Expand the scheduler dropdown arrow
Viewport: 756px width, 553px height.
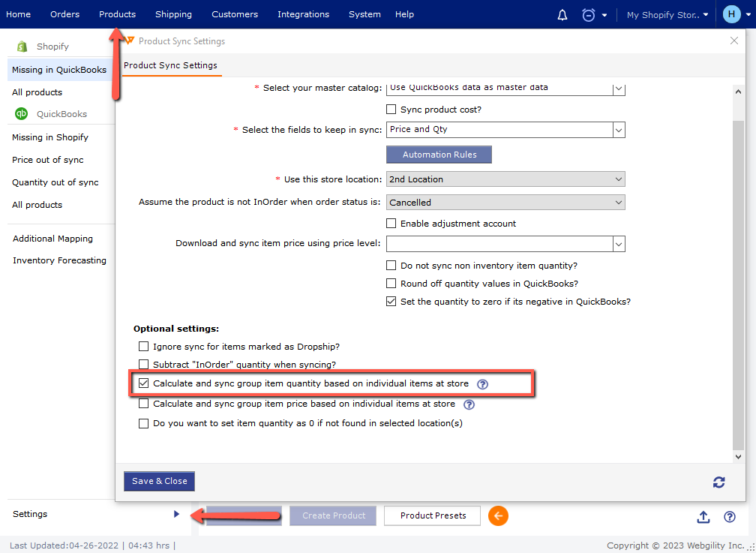click(x=604, y=16)
